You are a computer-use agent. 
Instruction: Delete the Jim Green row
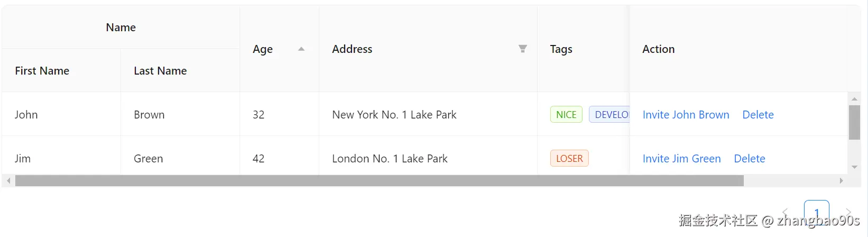click(749, 159)
